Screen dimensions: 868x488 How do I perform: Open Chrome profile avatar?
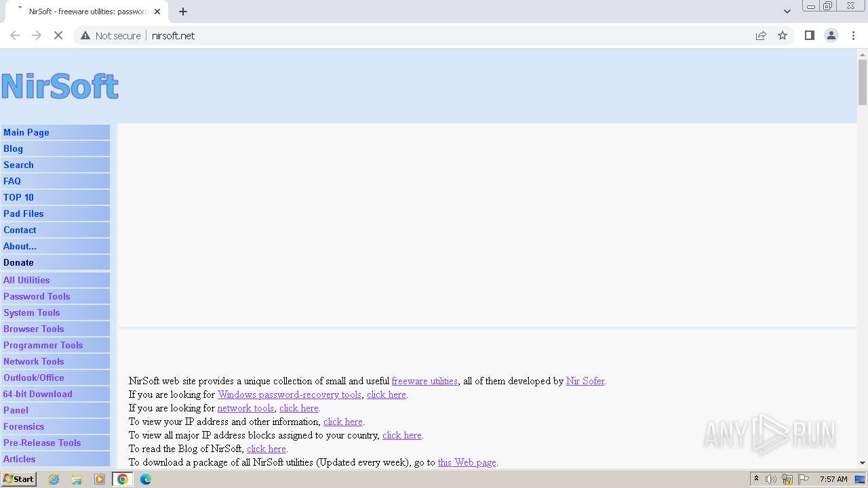(831, 35)
